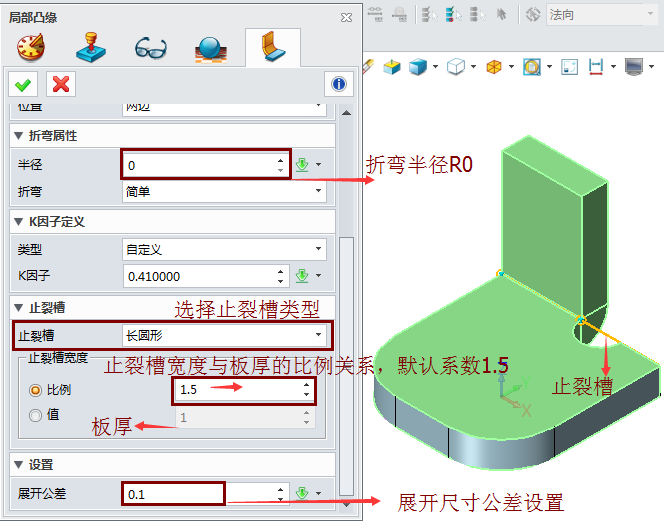Click the panel scrollbar up arrow
Image resolution: width=664 pixels, height=522 pixels.
346,113
